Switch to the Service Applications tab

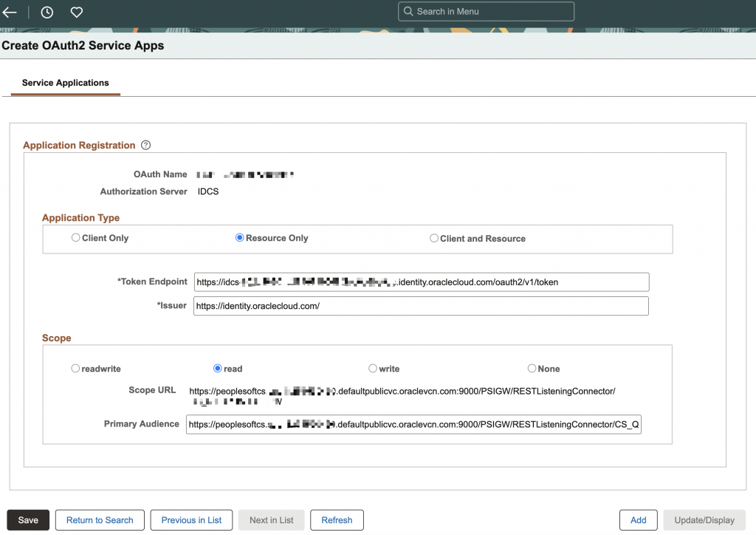coord(65,83)
